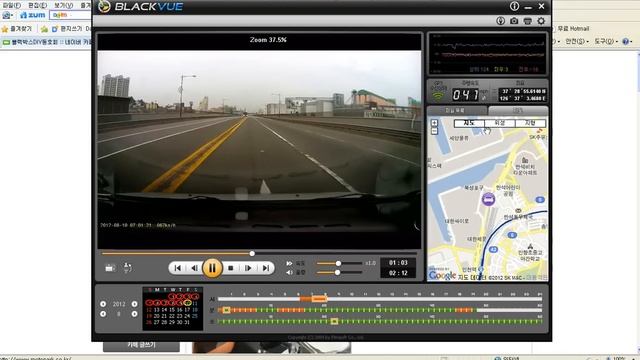Zoom out on the map

434,131
